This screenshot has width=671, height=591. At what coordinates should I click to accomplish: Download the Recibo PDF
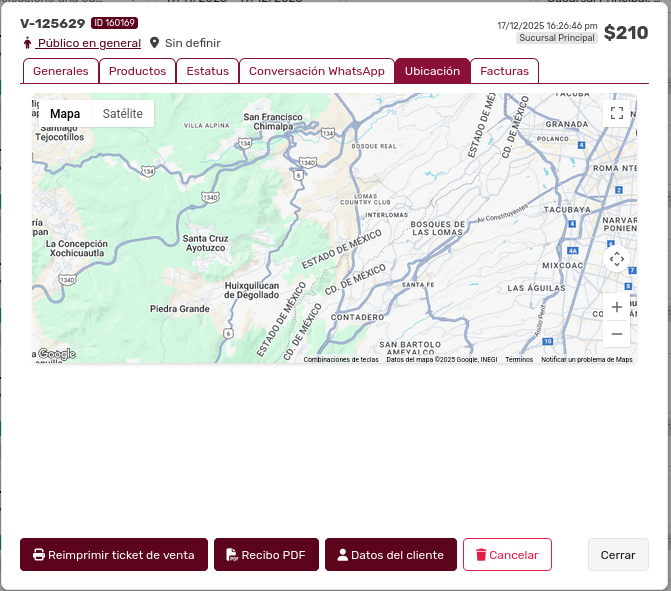[266, 555]
